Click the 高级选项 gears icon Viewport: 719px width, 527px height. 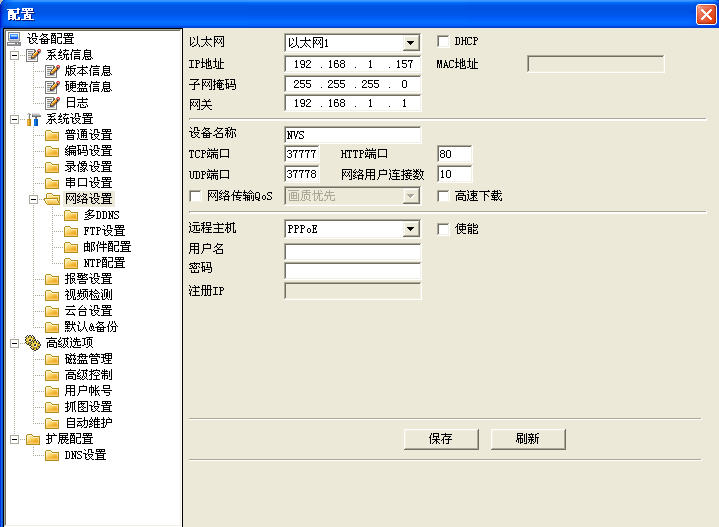click(x=33, y=343)
